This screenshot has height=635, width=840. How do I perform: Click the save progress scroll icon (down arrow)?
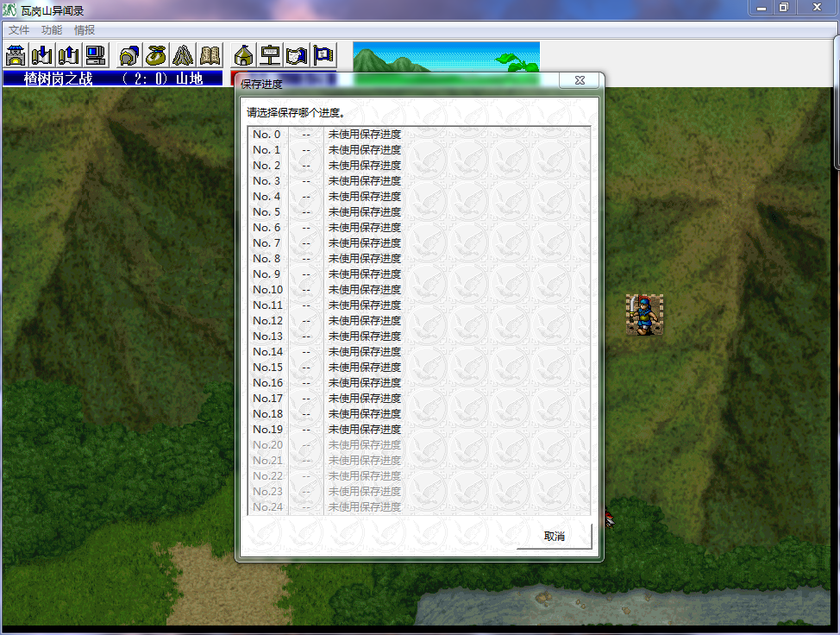(x=42, y=54)
